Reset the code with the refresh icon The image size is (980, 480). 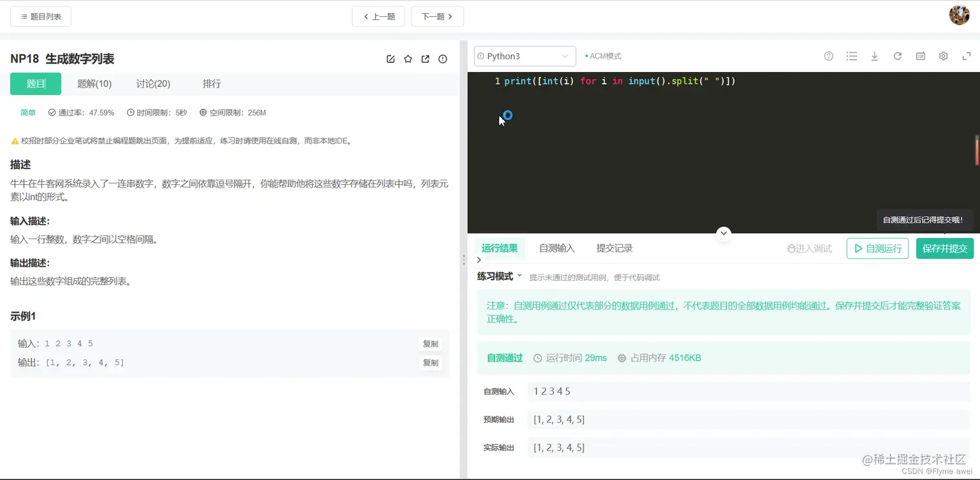tap(897, 56)
